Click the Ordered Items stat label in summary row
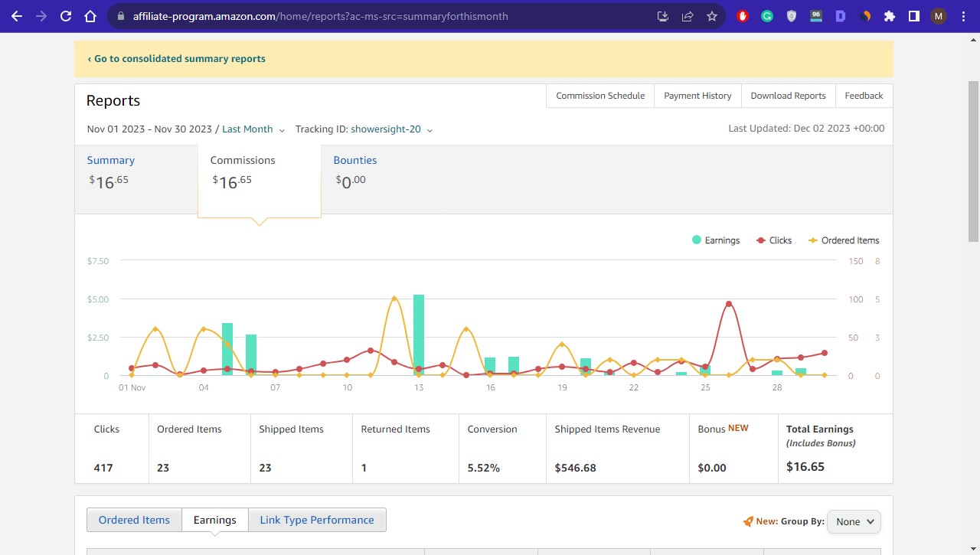Viewport: 980px width, 555px height. pos(189,429)
